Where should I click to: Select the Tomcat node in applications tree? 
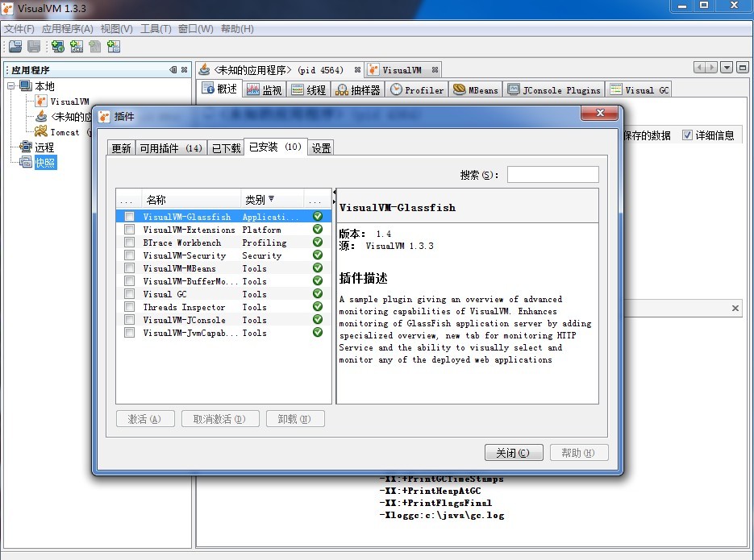[x=65, y=132]
